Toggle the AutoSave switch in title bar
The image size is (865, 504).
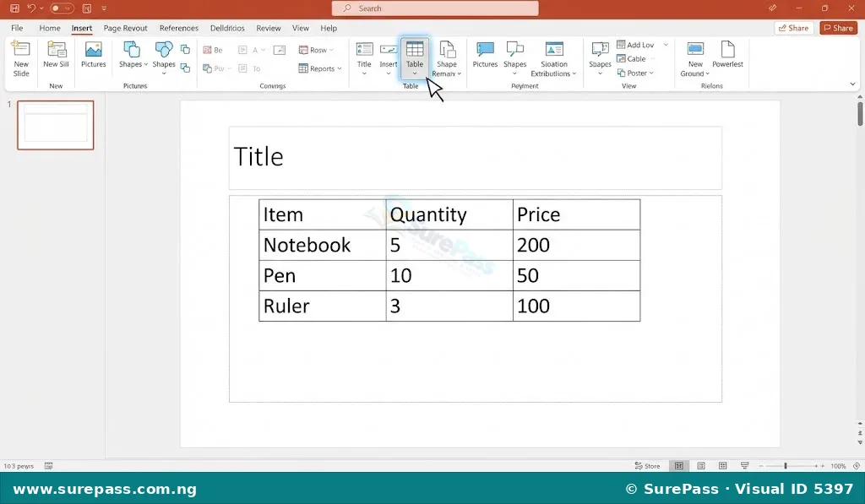[61, 8]
